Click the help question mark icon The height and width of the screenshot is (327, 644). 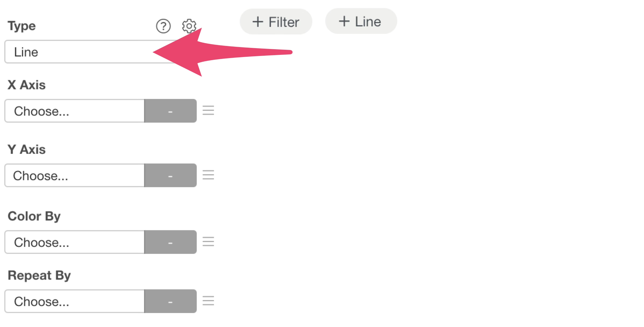pos(163,26)
